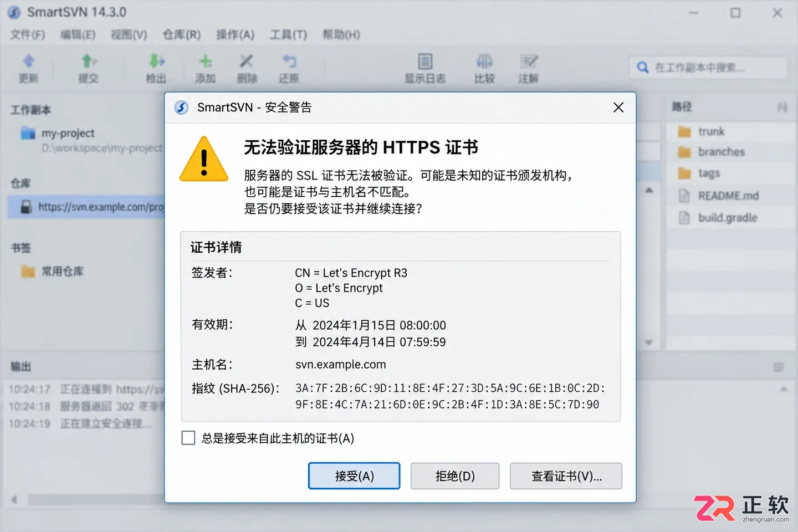Click the 添加 (Add) toolbar icon
Screen dimensions: 798x532
[205, 61]
